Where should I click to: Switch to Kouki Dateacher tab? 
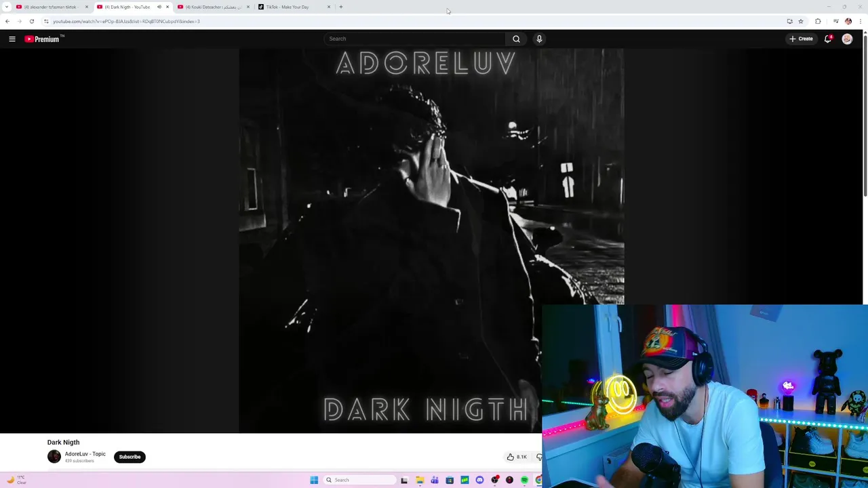[214, 7]
